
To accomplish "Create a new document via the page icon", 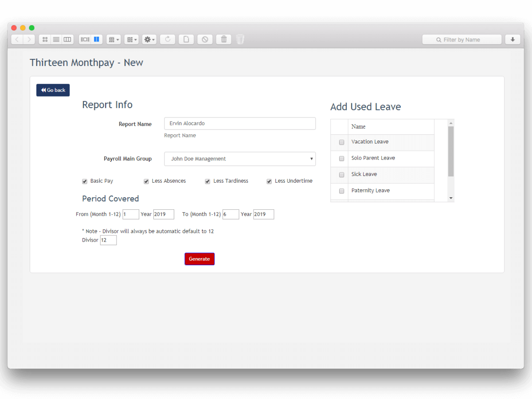I will pos(186,39).
